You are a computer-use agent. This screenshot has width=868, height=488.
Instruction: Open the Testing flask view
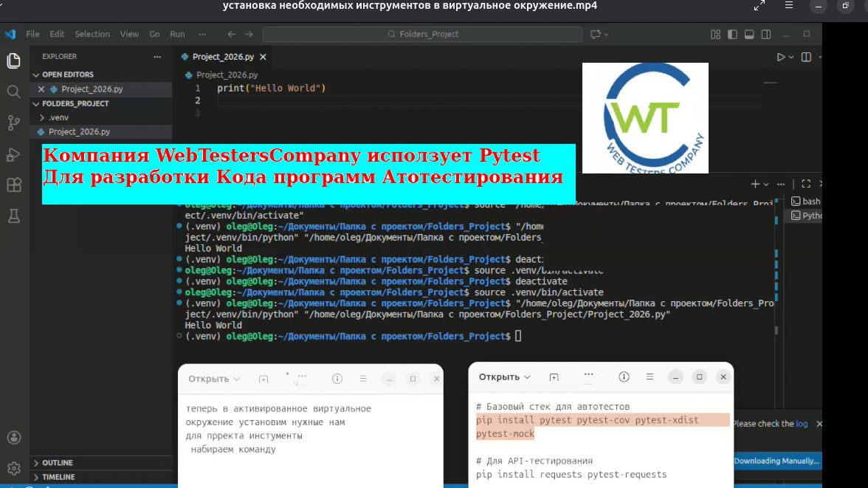click(14, 216)
